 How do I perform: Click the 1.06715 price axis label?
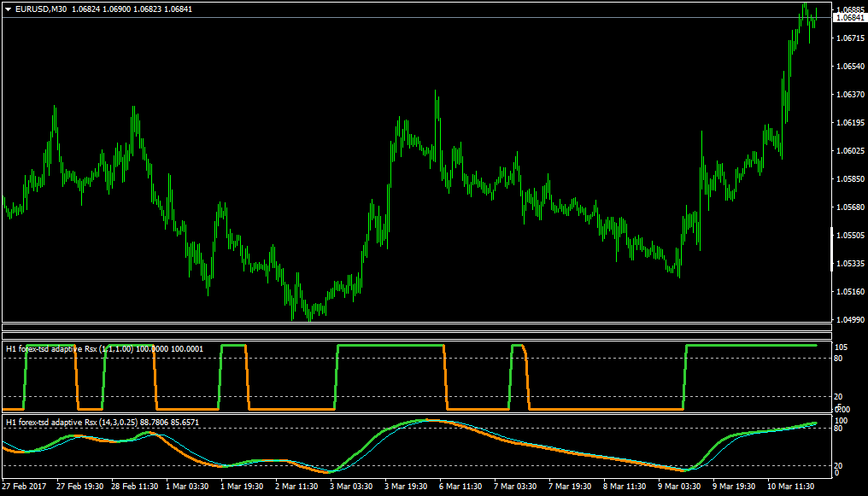point(851,38)
